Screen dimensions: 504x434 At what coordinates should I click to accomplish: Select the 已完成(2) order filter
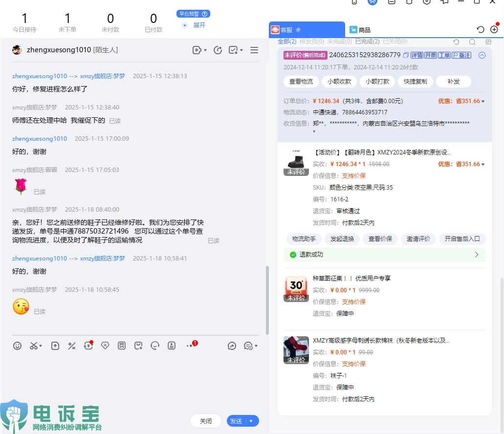pyautogui.click(x=367, y=42)
